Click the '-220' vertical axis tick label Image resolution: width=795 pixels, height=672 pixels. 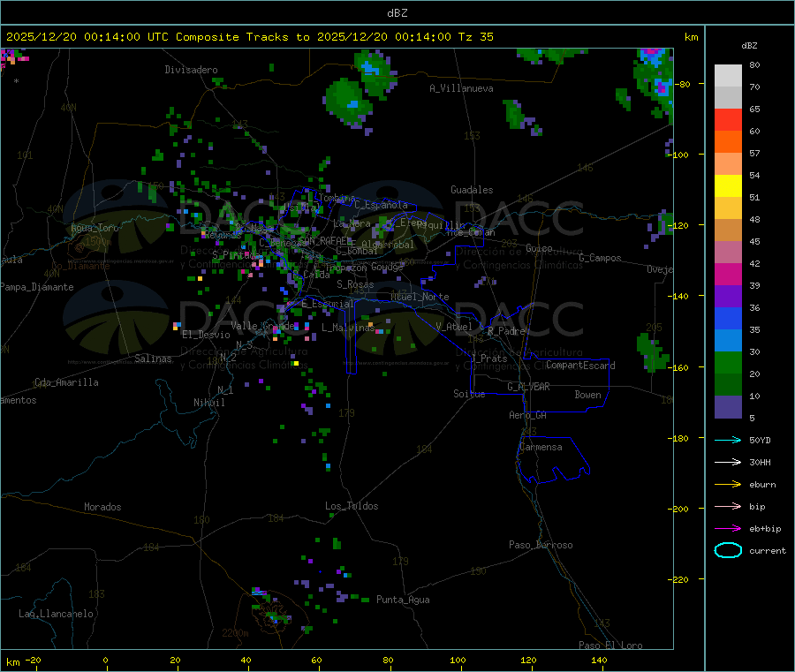(x=680, y=579)
